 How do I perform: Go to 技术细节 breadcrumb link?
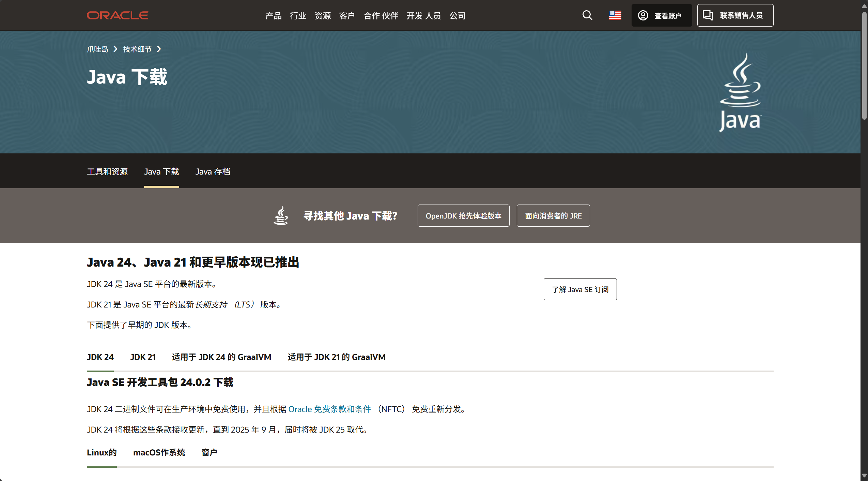pos(137,49)
